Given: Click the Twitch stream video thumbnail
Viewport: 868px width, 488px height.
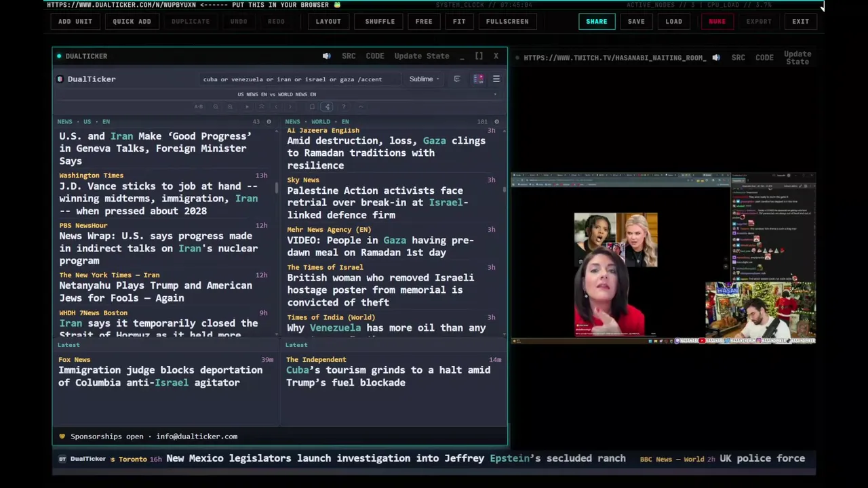Looking at the screenshot, I should pyautogui.click(x=663, y=258).
